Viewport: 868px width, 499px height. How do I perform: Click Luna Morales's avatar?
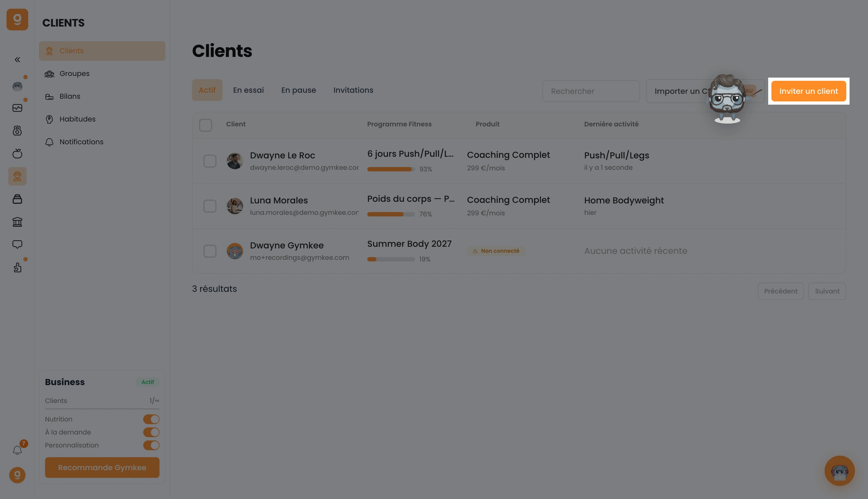click(x=235, y=206)
